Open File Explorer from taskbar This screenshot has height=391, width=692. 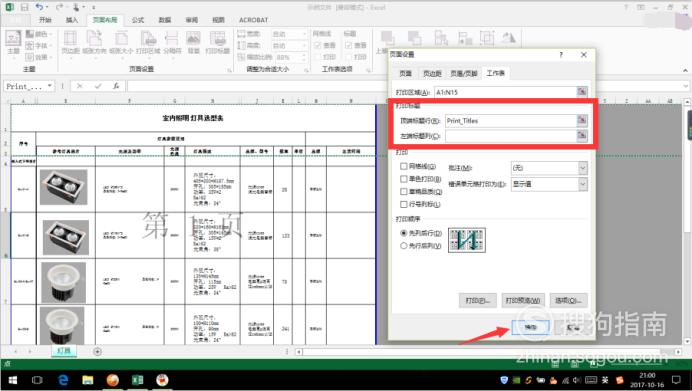coord(88,380)
